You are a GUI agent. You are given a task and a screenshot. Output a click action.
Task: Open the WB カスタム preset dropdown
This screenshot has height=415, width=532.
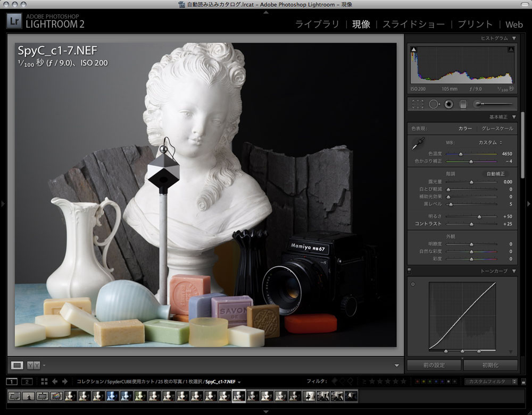(491, 142)
